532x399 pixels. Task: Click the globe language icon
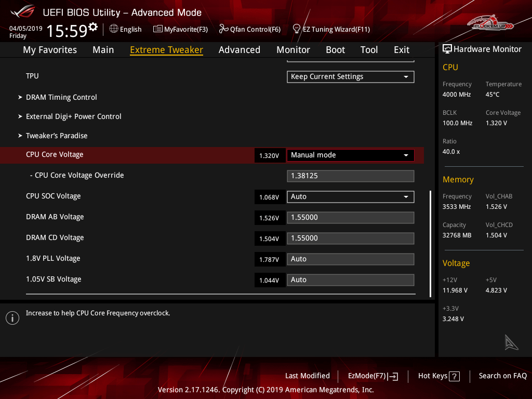click(x=114, y=29)
